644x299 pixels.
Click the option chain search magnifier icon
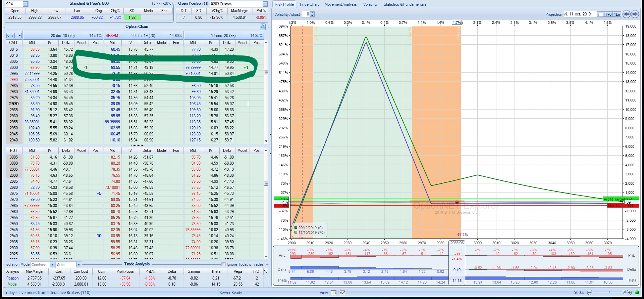pyautogui.click(x=263, y=27)
